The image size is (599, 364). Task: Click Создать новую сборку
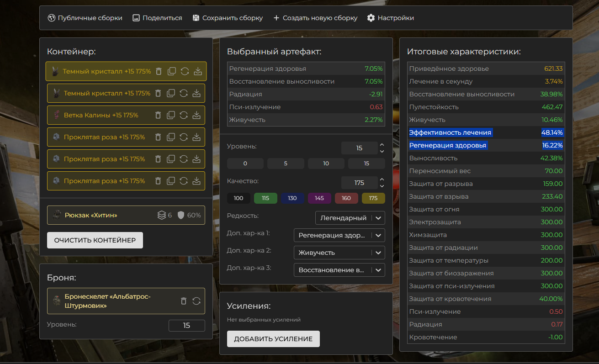pos(315,18)
